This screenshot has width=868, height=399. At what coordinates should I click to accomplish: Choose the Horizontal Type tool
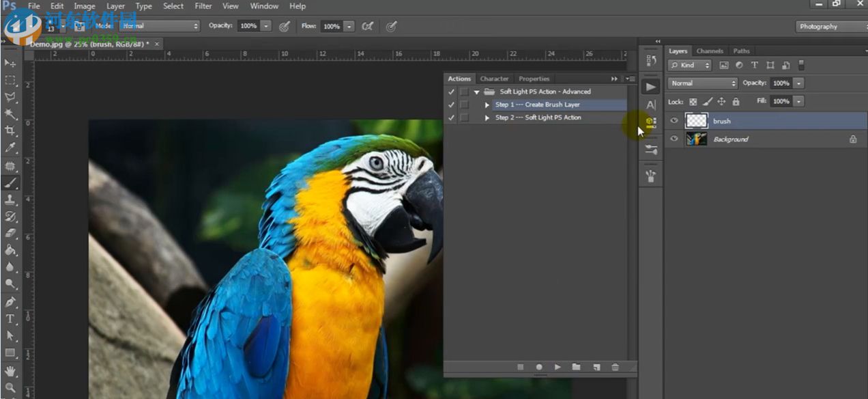pyautogui.click(x=10, y=319)
